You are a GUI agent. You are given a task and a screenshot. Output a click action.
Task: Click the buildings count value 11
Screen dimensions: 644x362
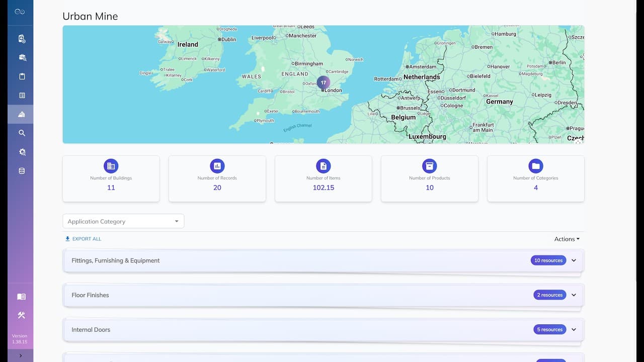[111, 188]
